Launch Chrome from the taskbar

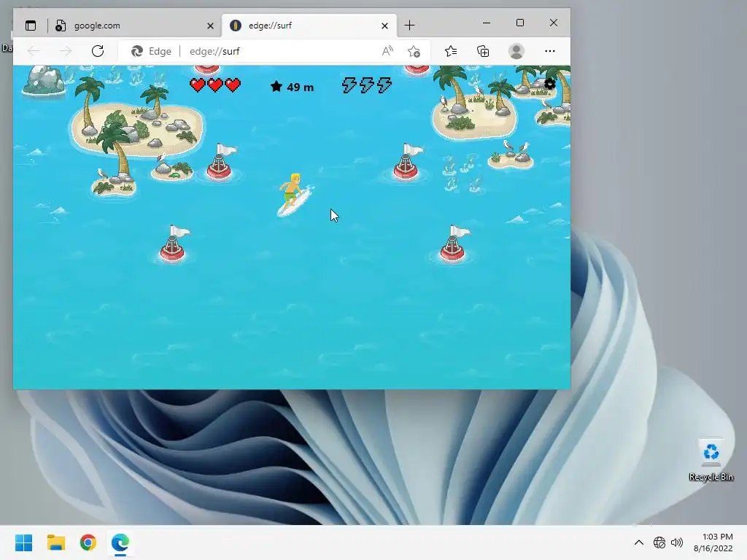point(88,542)
